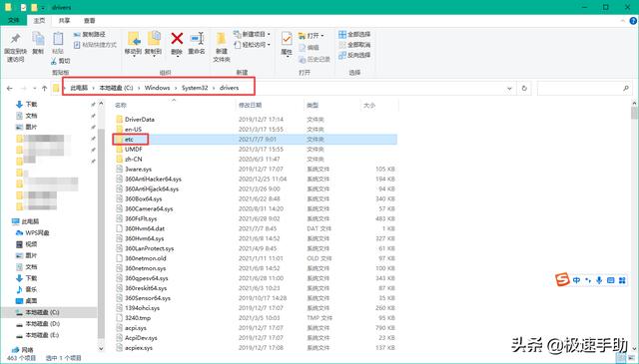
Task: Click the Sogou input method S icon
Action: [x=562, y=279]
